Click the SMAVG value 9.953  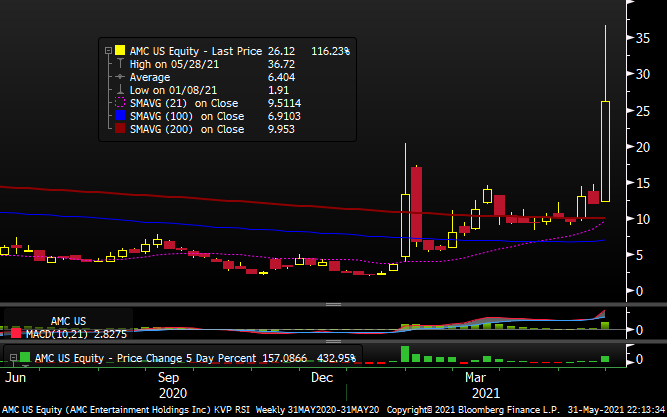pos(281,129)
